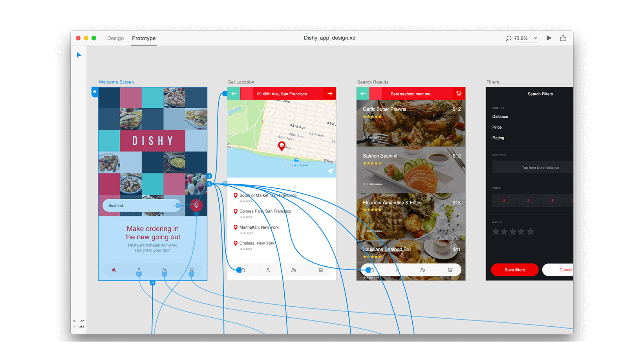Image resolution: width=644 pixels, height=362 pixels.
Task: Select the Salmon Sashimi card
Action: coord(411,170)
